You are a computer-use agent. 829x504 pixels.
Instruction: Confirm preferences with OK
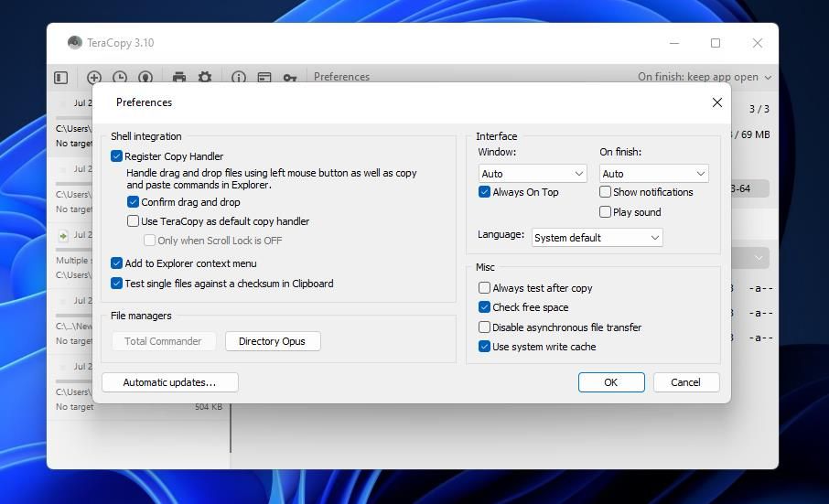(x=611, y=382)
